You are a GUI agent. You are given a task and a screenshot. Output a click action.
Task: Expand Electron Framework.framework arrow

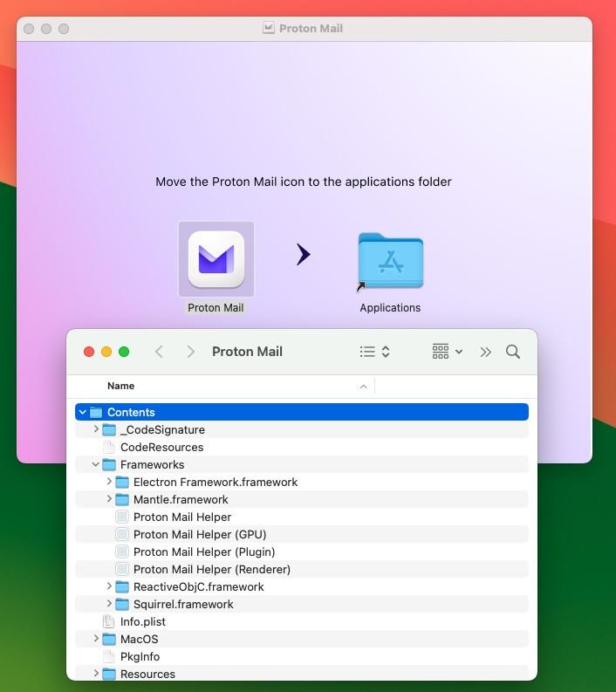109,482
